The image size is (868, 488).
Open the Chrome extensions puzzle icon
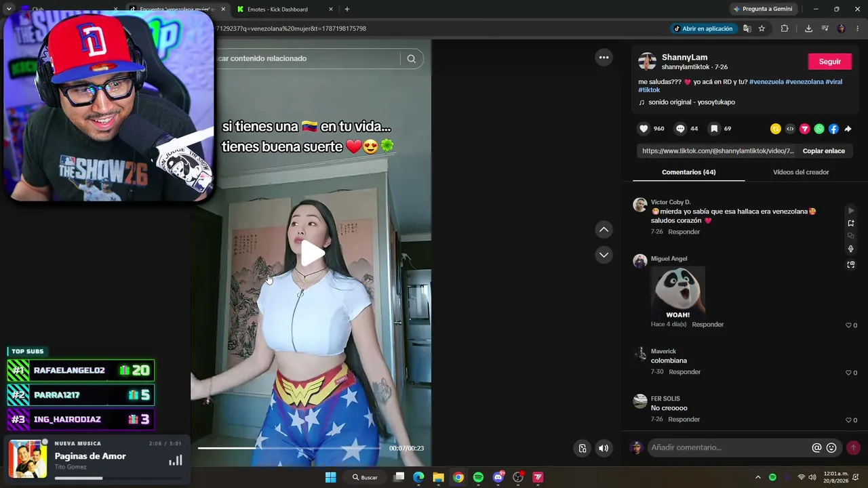tap(785, 28)
